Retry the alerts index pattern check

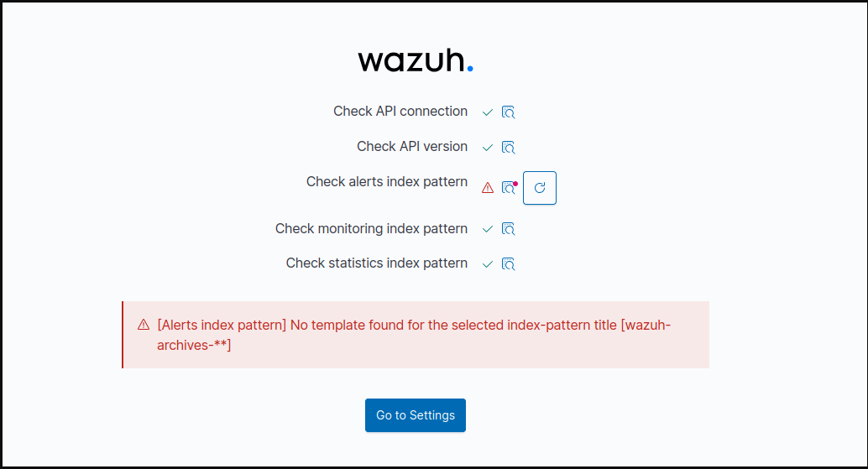click(x=540, y=188)
